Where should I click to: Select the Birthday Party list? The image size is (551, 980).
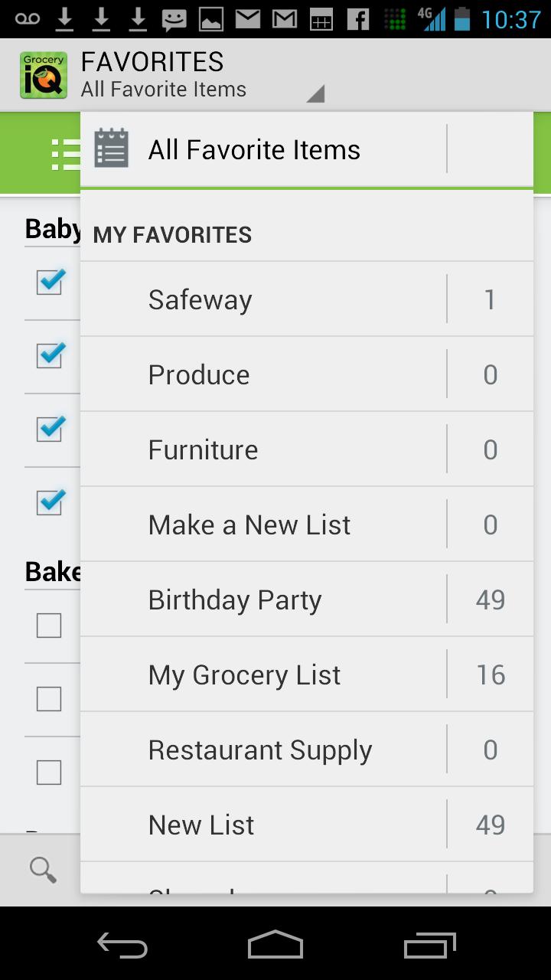pos(235,599)
